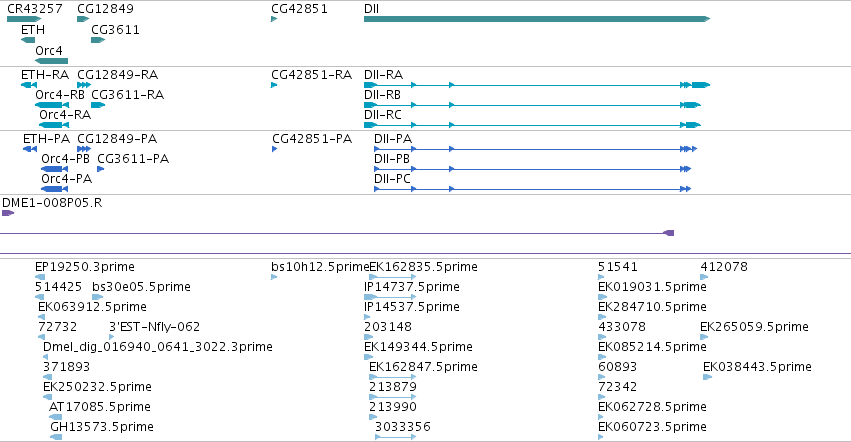Select the purple end block of the clone line
The height and width of the screenshot is (442, 851).
click(x=669, y=233)
